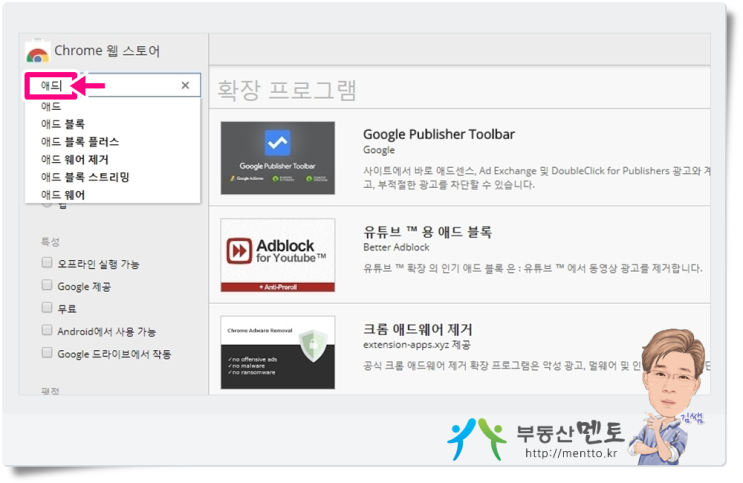Open '크롬 애드웨어 제거' title
Image resolution: width=743 pixels, height=483 pixels.
coord(417,329)
